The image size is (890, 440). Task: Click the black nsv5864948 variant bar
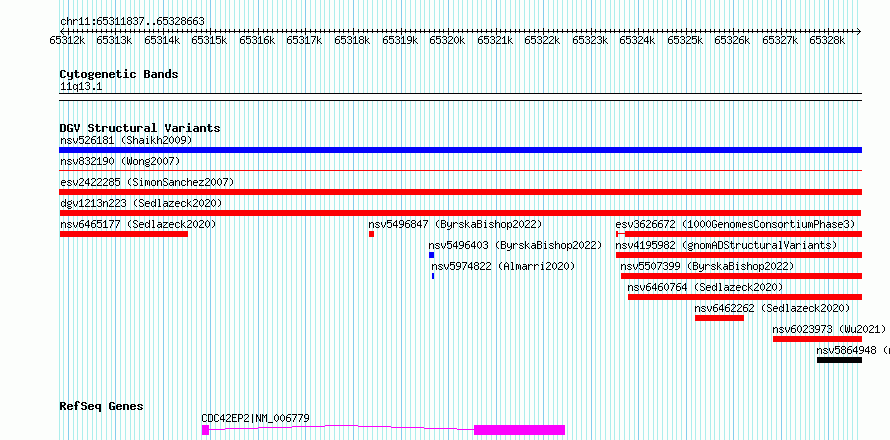click(839, 360)
